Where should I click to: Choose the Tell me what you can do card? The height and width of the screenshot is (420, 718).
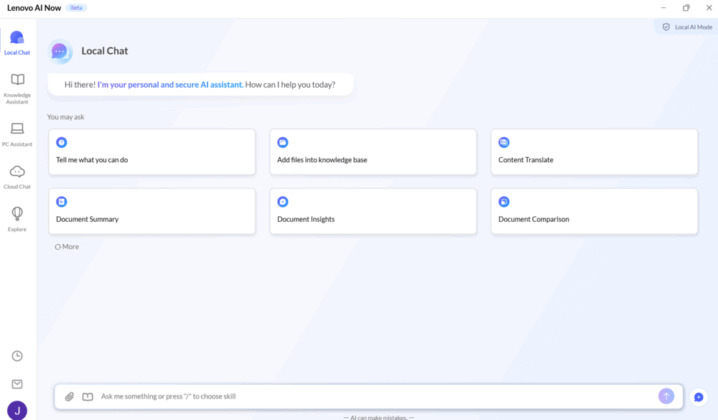tap(152, 152)
